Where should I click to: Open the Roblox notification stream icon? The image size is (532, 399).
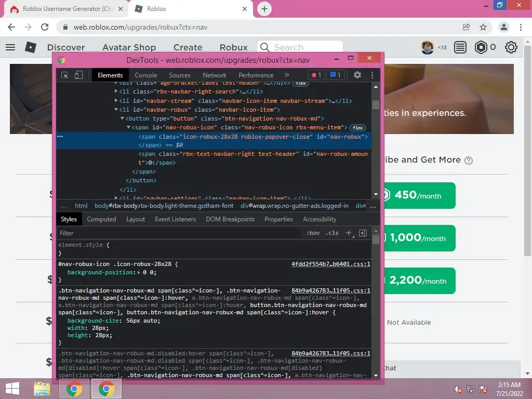460,47
